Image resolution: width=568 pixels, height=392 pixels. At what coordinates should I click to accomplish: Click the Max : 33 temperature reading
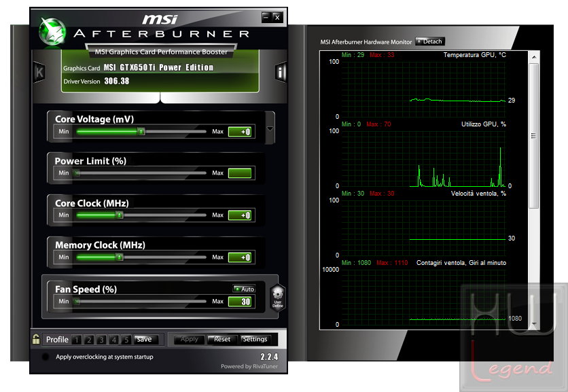[x=382, y=55]
